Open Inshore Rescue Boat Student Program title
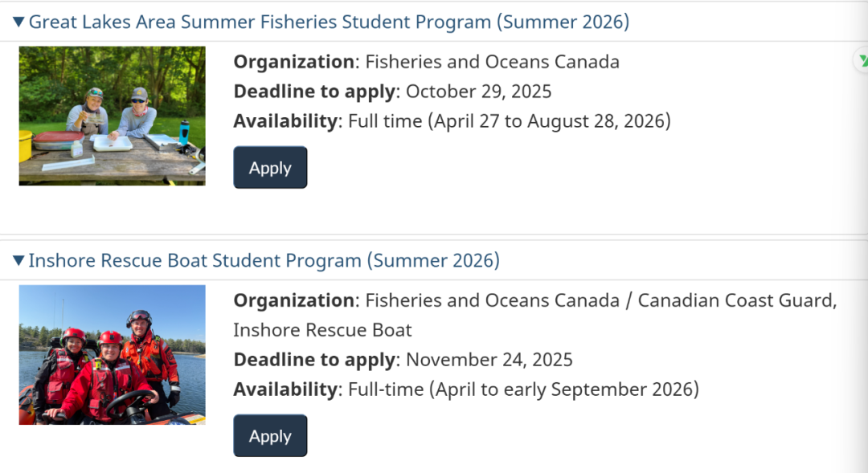The image size is (868, 473). (264, 261)
